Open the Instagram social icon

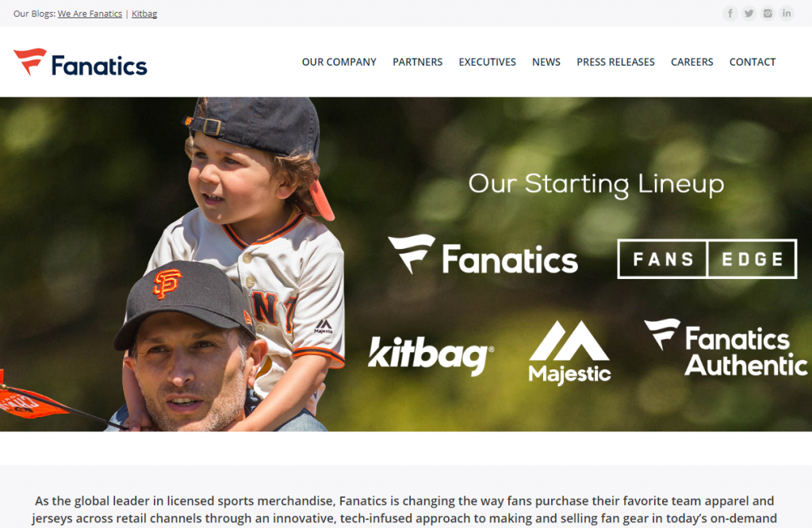point(768,13)
